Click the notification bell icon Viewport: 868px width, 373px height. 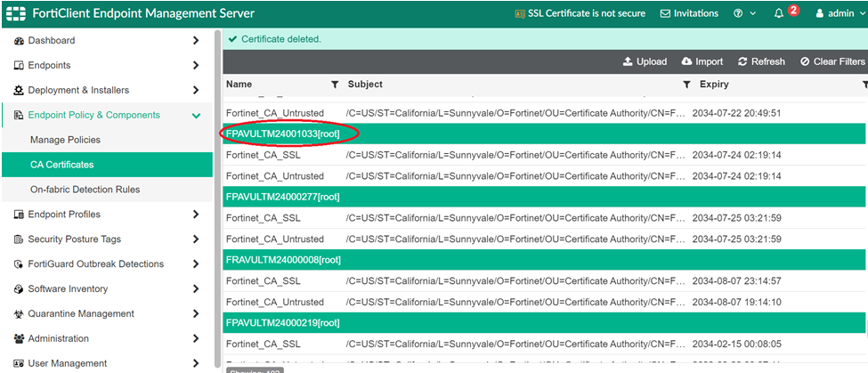(x=779, y=13)
